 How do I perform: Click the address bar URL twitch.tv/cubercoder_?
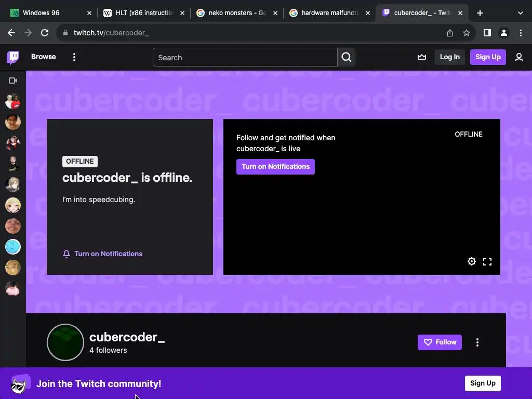[x=111, y=33]
